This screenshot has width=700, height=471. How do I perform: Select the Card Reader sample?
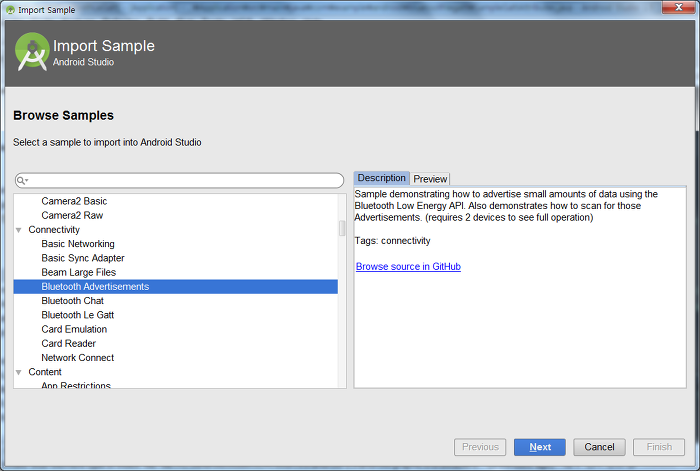pos(68,344)
